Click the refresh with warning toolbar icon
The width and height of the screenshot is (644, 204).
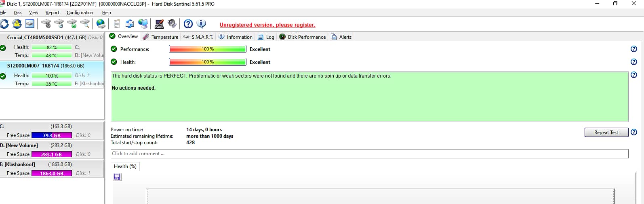point(17,24)
